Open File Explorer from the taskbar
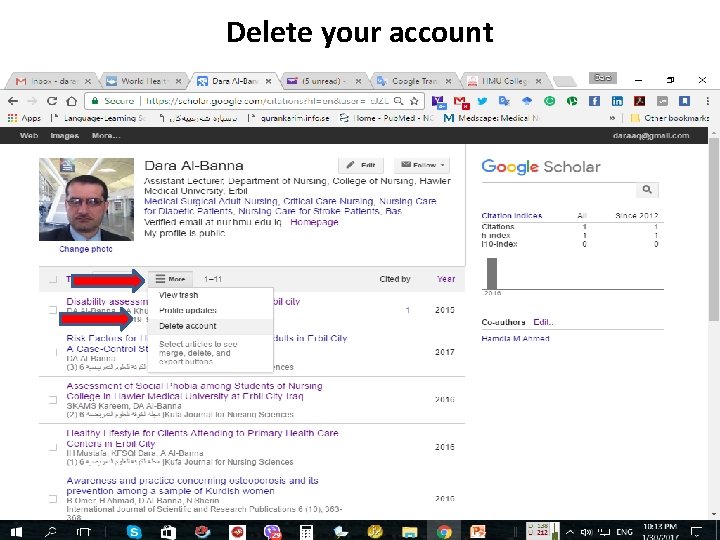Image resolution: width=720 pixels, height=540 pixels. pyautogui.click(x=409, y=532)
